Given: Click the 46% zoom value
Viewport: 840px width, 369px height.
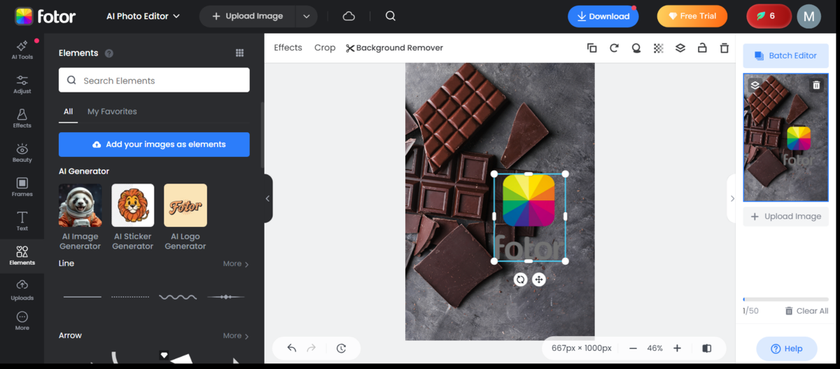Looking at the screenshot, I should click(x=655, y=348).
